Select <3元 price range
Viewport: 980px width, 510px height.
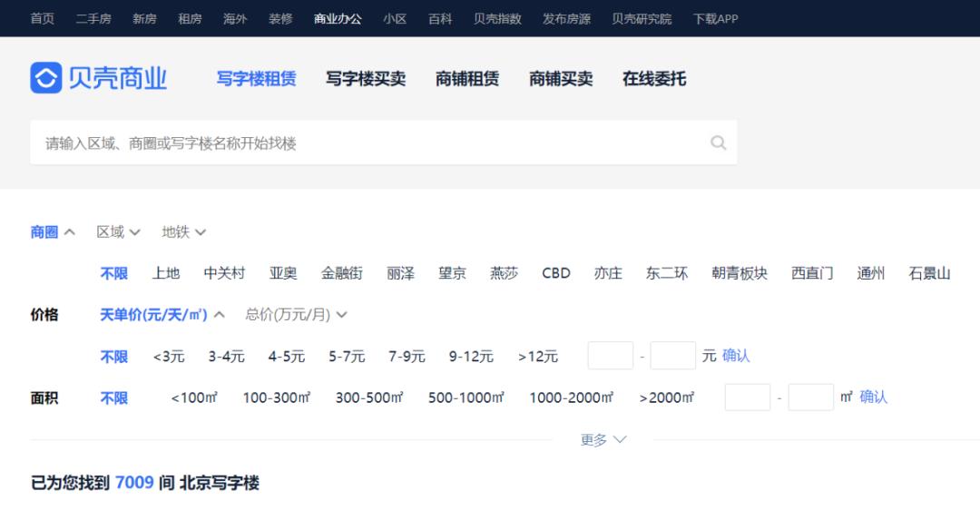click(x=169, y=357)
